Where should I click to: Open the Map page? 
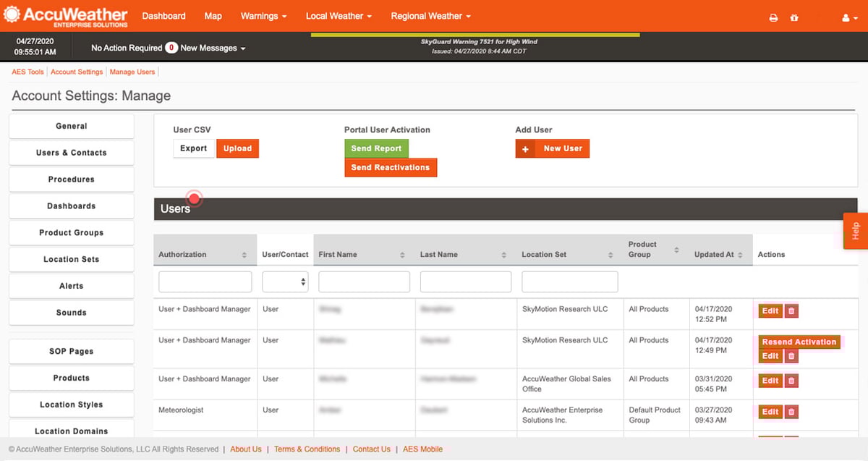pos(213,16)
